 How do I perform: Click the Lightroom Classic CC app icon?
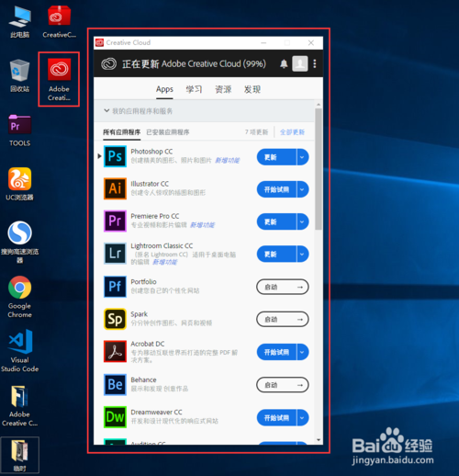(x=115, y=254)
